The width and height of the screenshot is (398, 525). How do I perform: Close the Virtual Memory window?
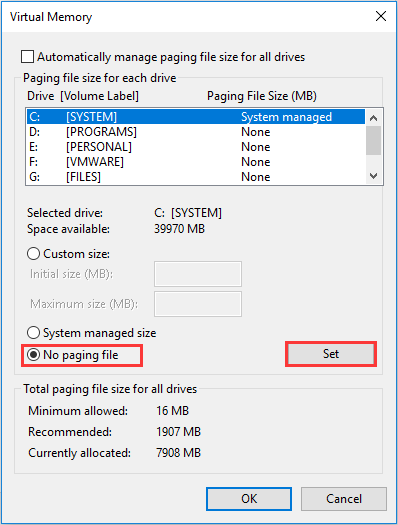pos(381,16)
